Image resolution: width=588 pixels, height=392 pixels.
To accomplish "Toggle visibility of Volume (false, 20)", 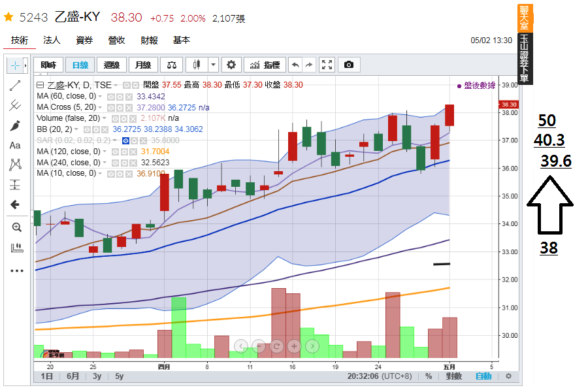I will 115,119.
